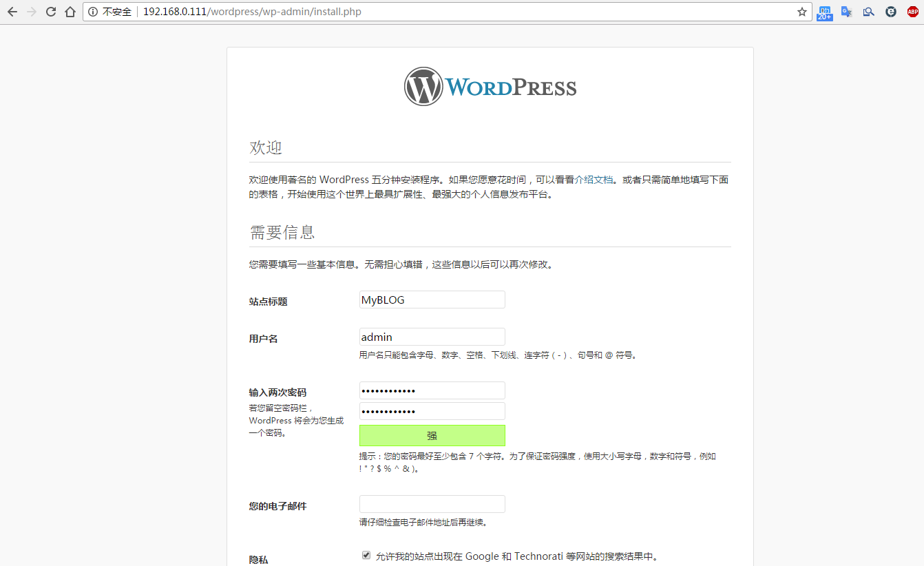Viewport: 924px width, 566px height.
Task: Edit the site title field MyBLOG
Action: 432,300
